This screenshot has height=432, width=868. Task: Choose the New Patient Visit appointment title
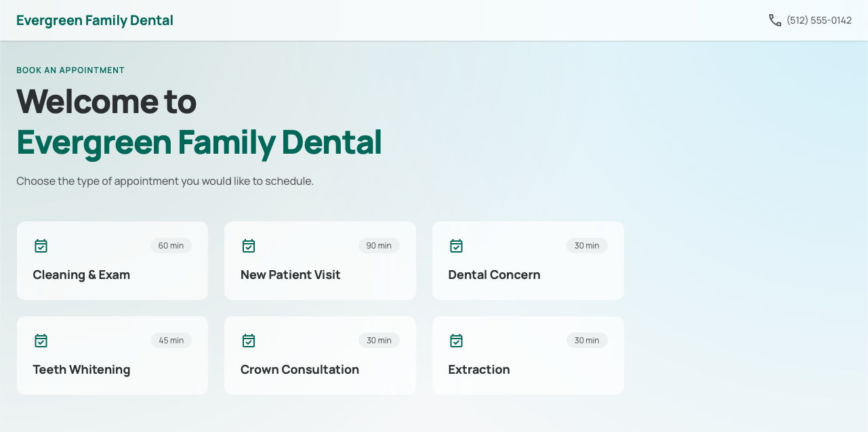(291, 275)
